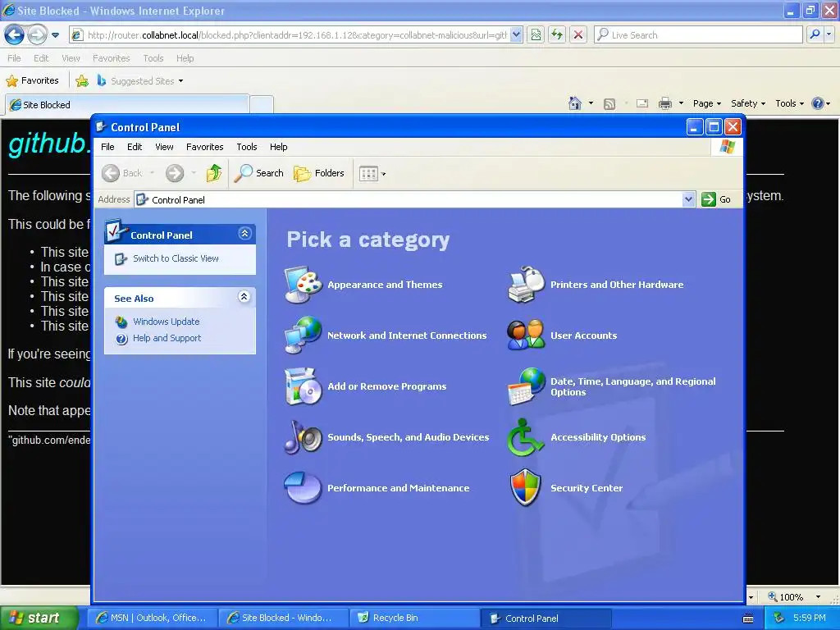Go up one folder level in Control Panel
Image resolution: width=840 pixels, height=630 pixels.
click(214, 173)
